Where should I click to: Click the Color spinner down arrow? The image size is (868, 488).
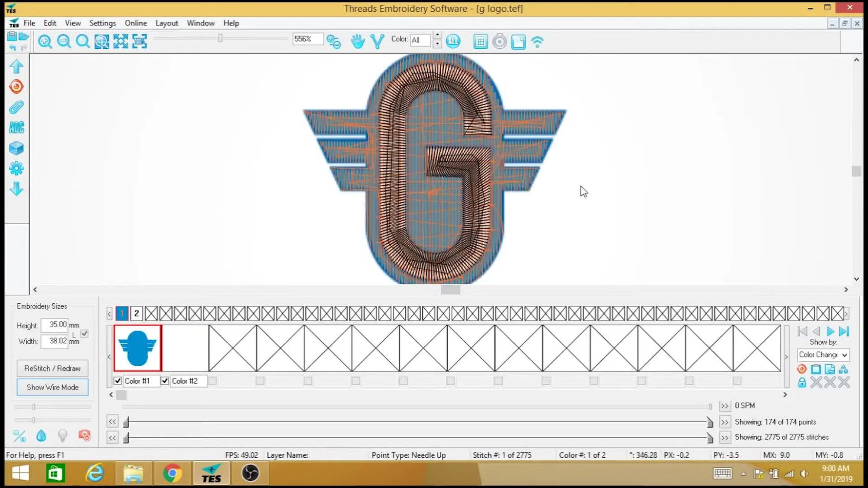pyautogui.click(x=437, y=44)
